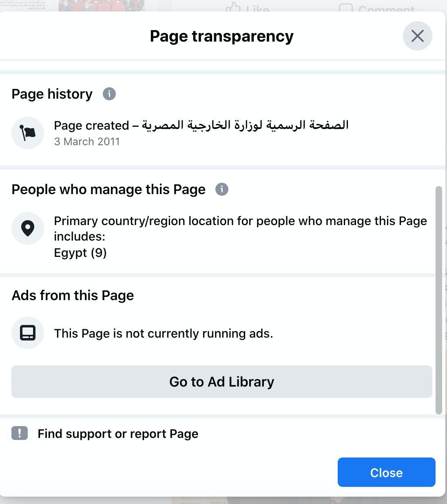This screenshot has width=447, height=504.
Task: Click the info icon next to People who manage this Page
Action: point(222,189)
